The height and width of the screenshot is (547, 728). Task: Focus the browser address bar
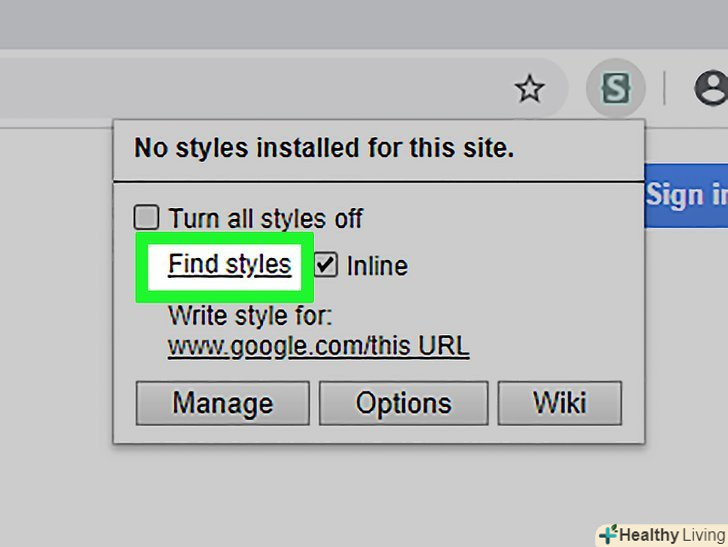250,90
